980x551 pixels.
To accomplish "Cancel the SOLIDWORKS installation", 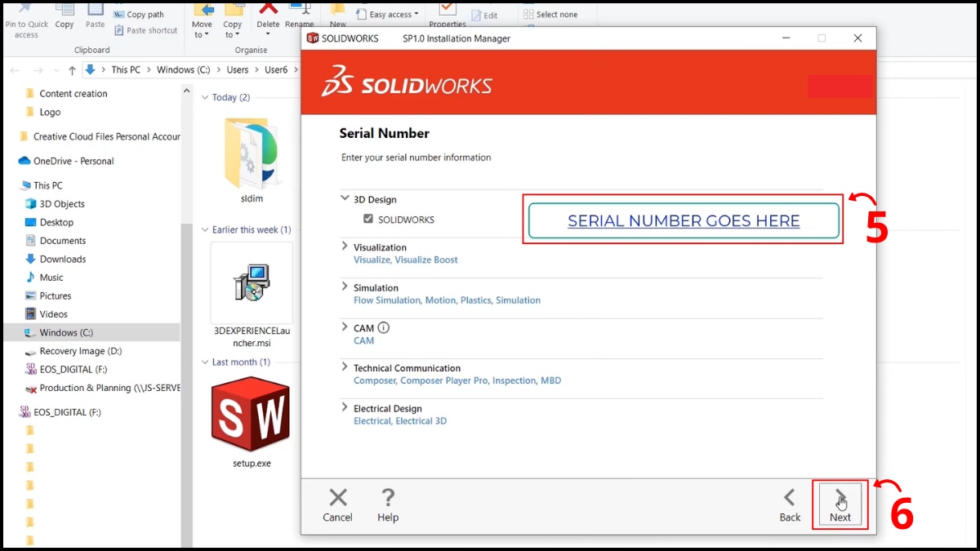I will point(337,504).
